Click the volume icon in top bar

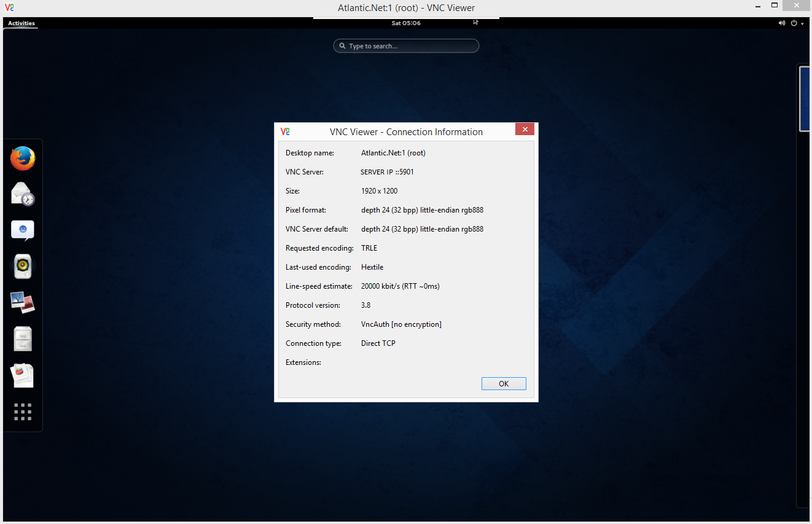(782, 23)
